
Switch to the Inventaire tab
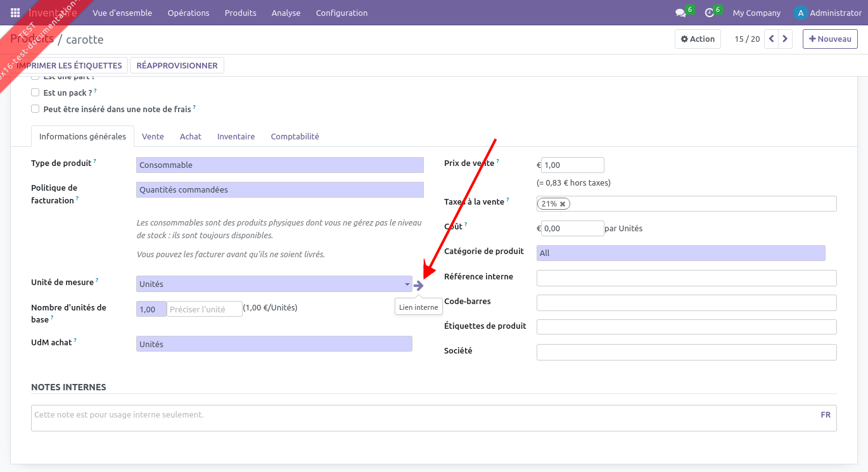236,136
